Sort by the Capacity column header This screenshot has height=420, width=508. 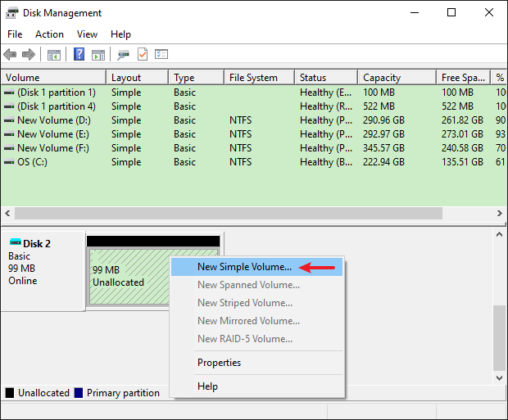tap(397, 78)
